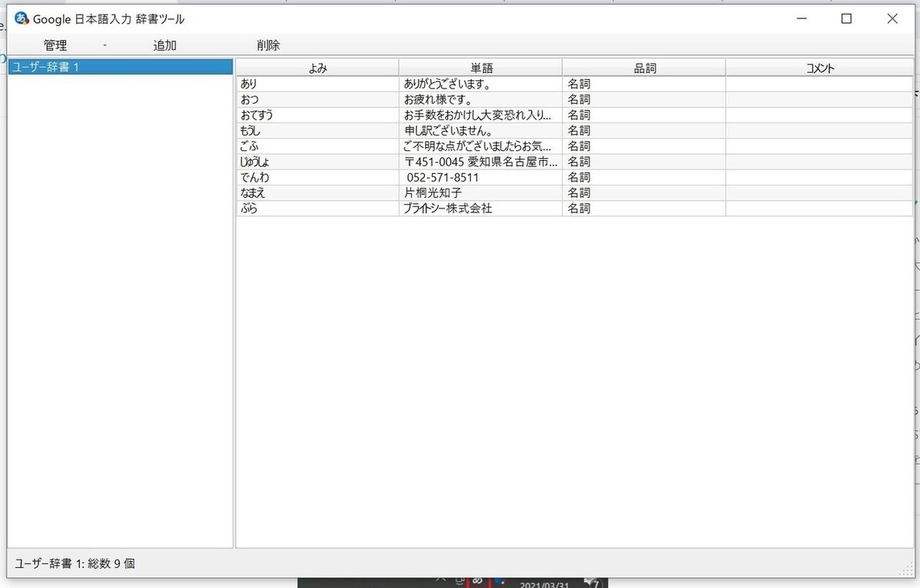Select the あり reading cell
The height and width of the screenshot is (588, 920).
coord(317,84)
